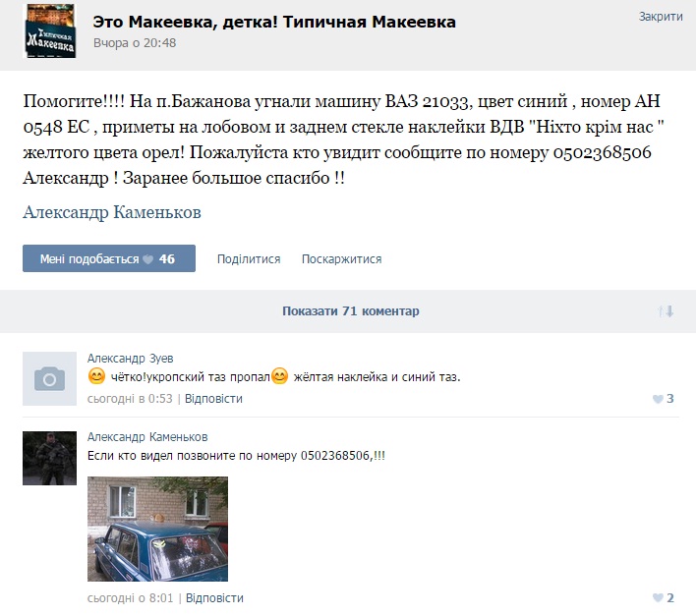
Task: Toggle comment sort order arrows icon
Action: point(666,310)
